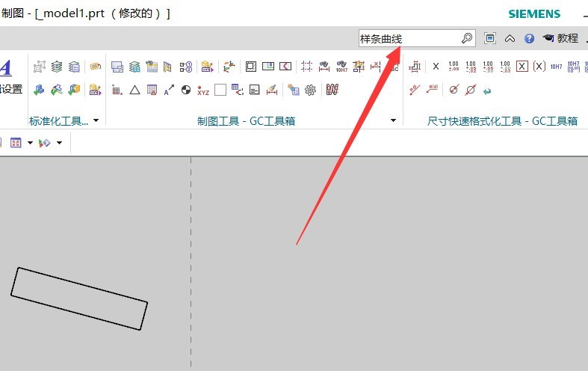Collapse the ribbon with the up chevron
This screenshot has height=371, width=588.
point(510,39)
